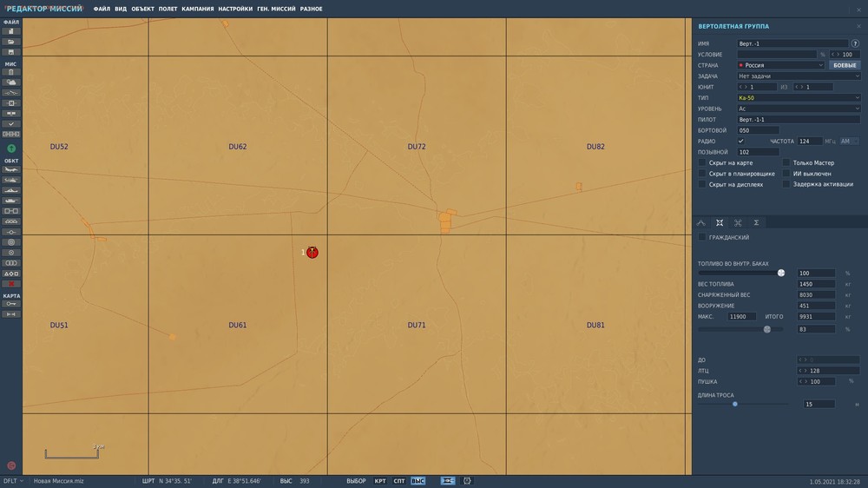Open the Страна dropdown showing Россия

tap(780, 65)
